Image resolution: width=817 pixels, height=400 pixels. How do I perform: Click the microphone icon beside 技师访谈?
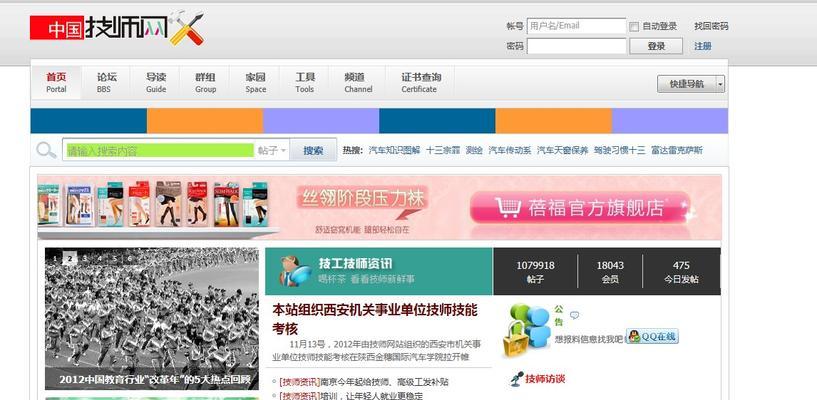tap(516, 379)
